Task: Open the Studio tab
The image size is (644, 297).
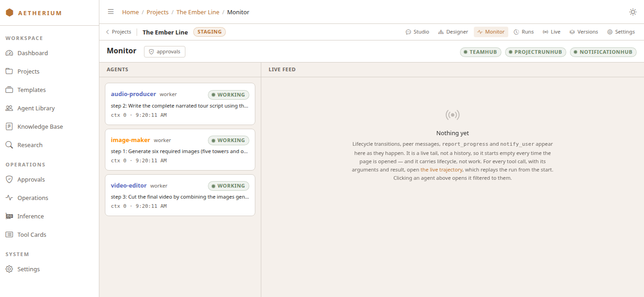Action: (x=417, y=32)
